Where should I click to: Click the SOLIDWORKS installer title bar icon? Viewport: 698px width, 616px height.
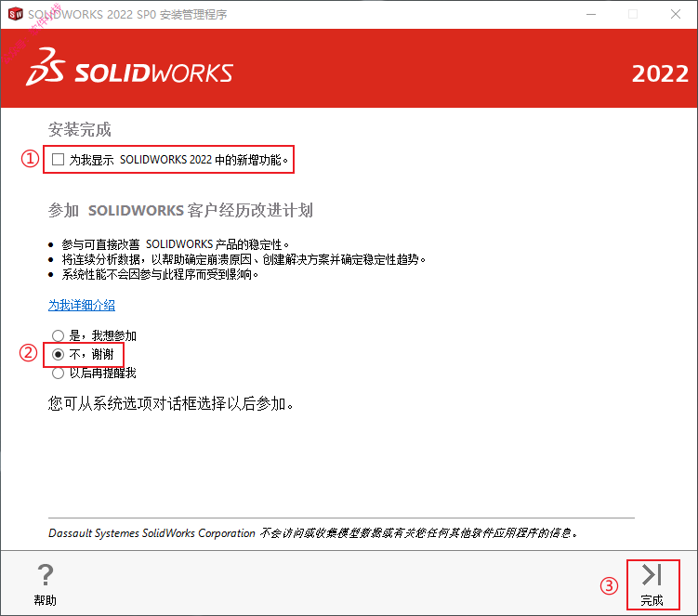pyautogui.click(x=15, y=14)
